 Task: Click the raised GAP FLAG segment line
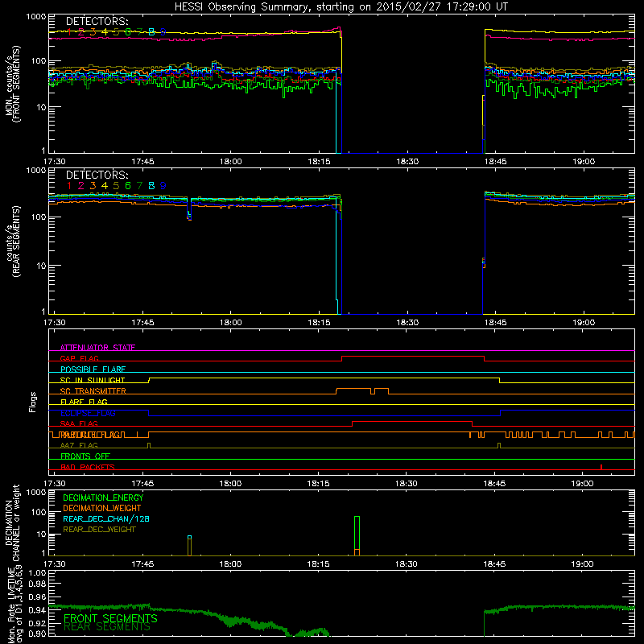413,357
